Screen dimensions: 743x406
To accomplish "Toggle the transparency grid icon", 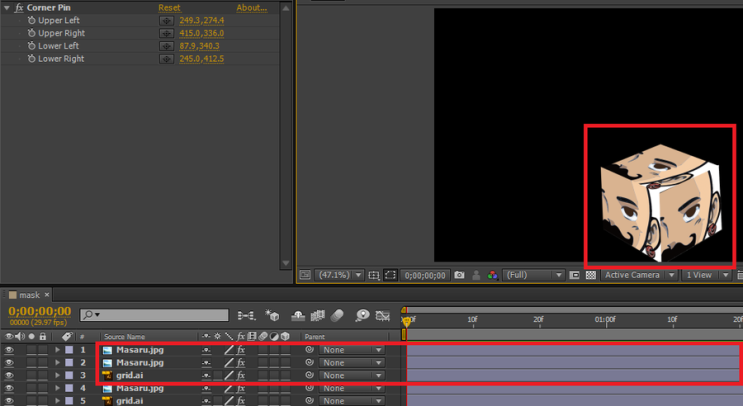I will (x=590, y=275).
